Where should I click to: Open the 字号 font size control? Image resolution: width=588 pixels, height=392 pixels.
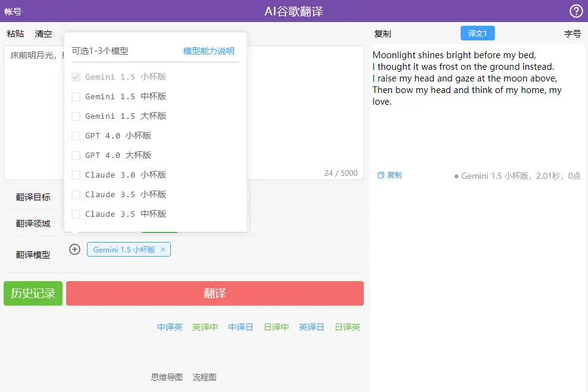pyautogui.click(x=572, y=34)
